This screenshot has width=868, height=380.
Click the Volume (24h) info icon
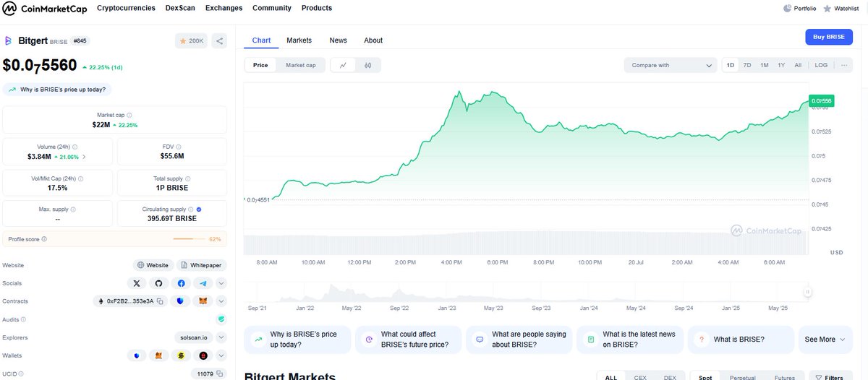[77, 147]
